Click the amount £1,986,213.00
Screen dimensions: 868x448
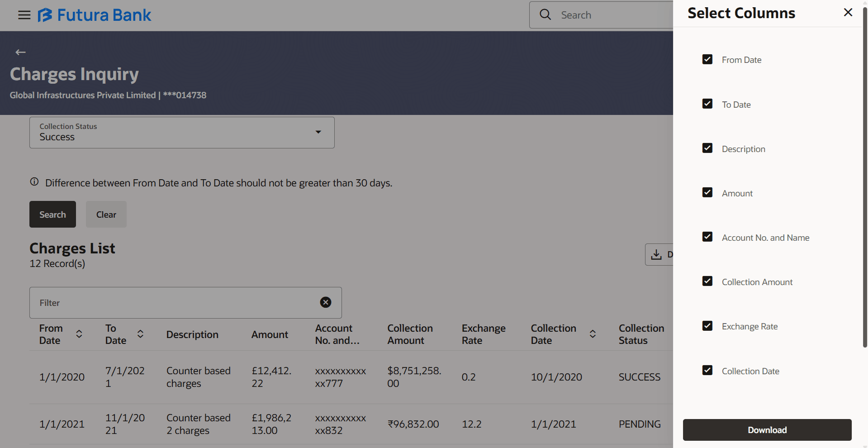point(271,424)
